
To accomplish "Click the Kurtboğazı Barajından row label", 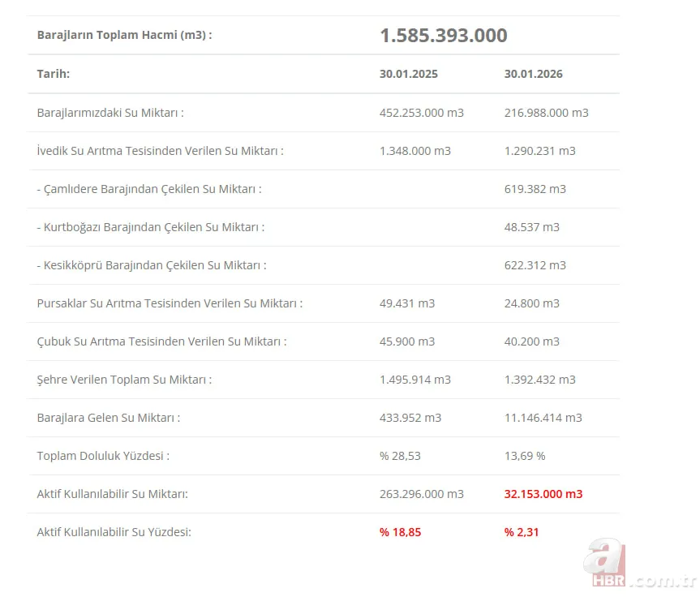I will (150, 227).
